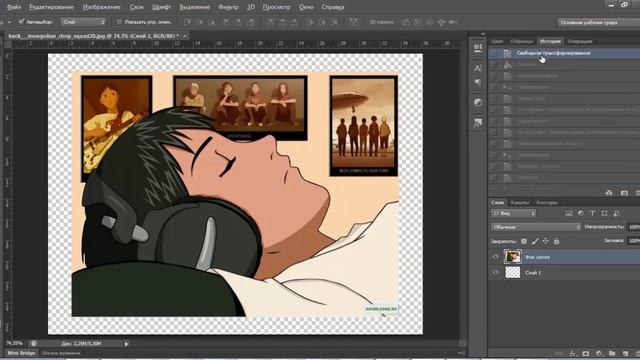Lock all padlock icon in Layers
Image resolution: width=640 pixels, height=360 pixels.
pos(556,241)
